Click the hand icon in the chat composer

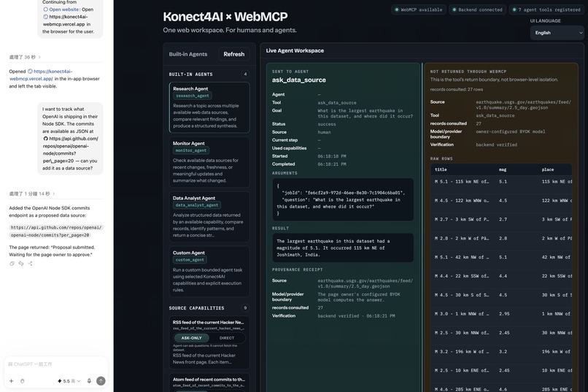(23, 381)
